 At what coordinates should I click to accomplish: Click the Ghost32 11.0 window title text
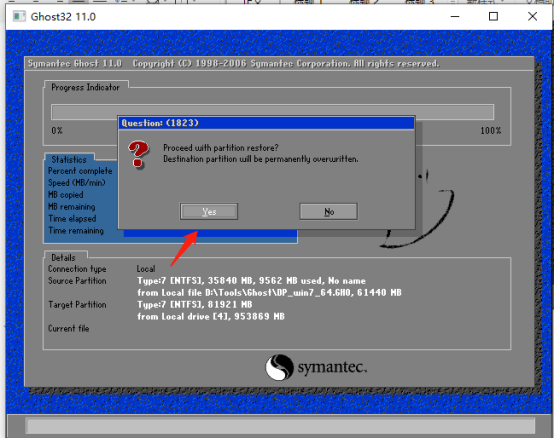point(63,17)
